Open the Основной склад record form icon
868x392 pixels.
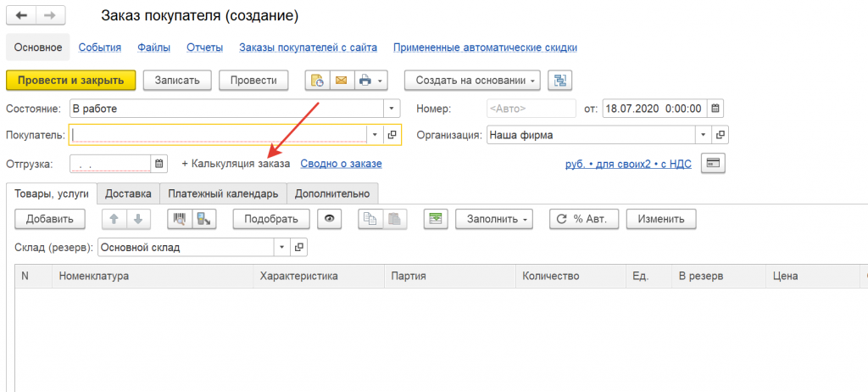(x=299, y=247)
